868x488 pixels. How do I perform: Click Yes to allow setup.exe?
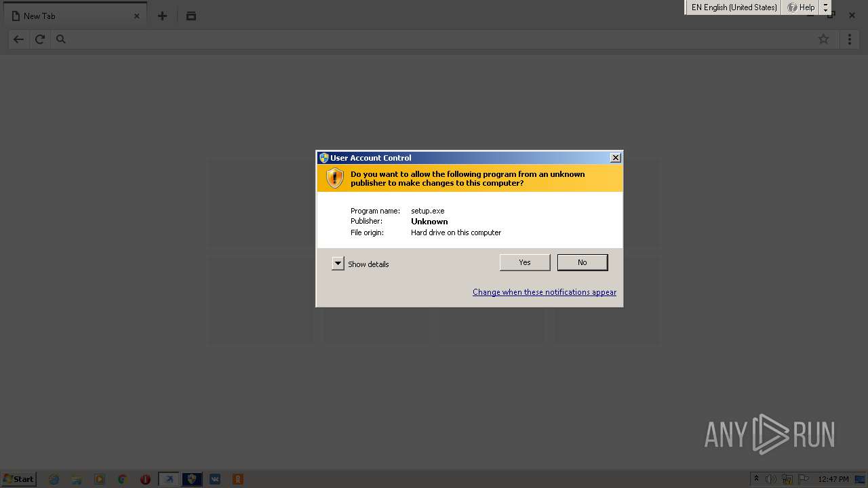click(525, 262)
